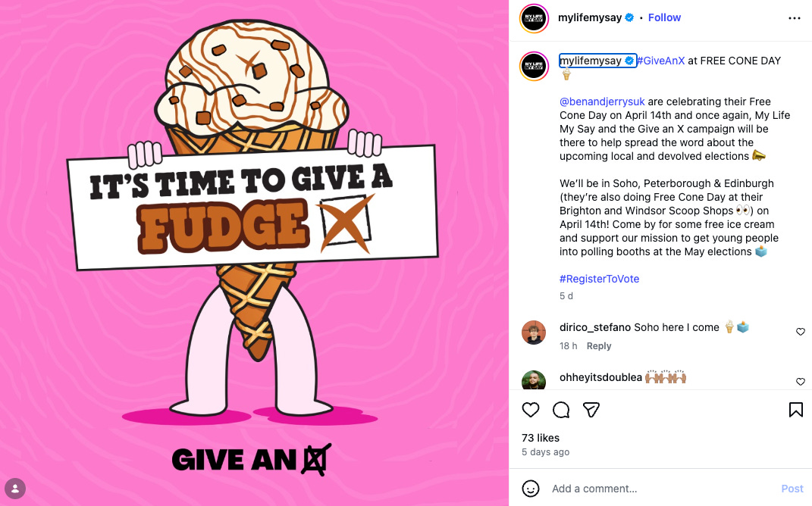The image size is (812, 506).
Task: Open dirico_stefano's profile avatar
Action: (534, 333)
